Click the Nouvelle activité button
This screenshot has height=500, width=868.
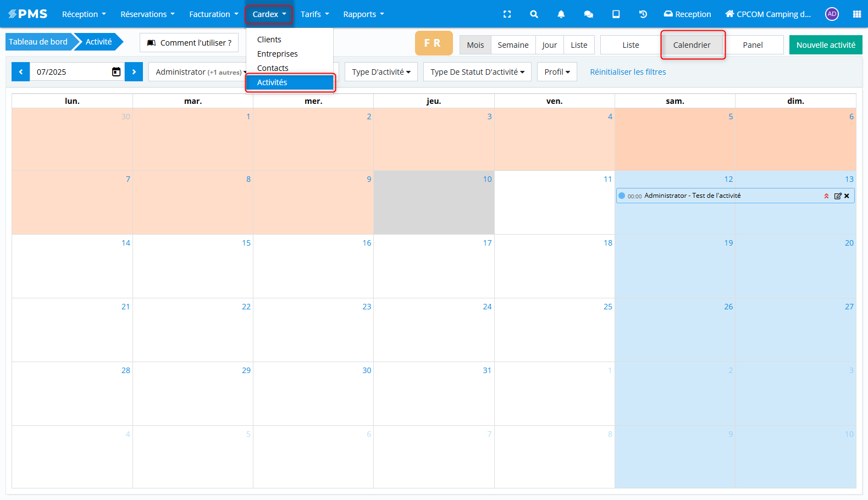tap(825, 45)
